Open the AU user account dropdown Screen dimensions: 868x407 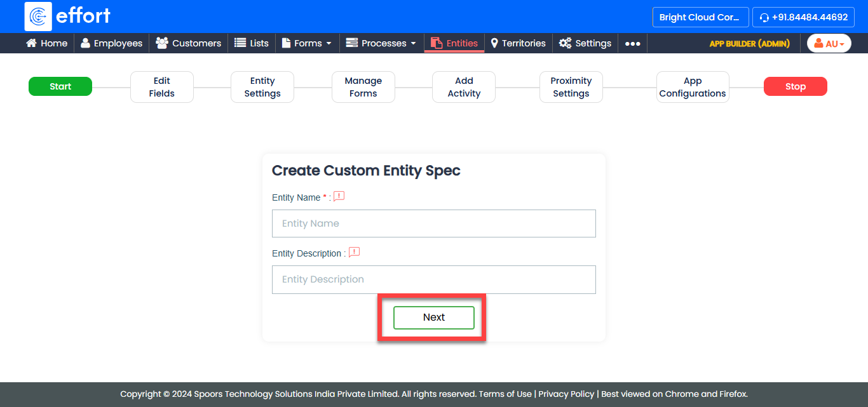coord(829,44)
